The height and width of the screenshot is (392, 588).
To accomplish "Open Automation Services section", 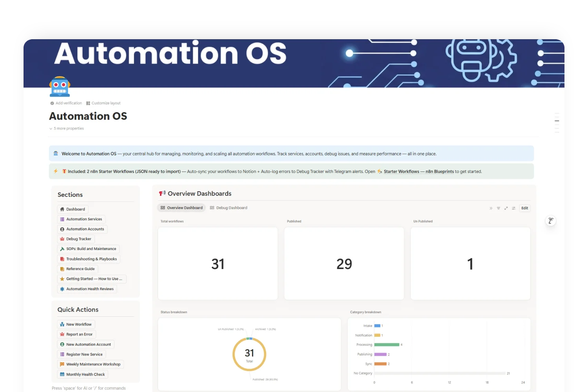I will pyautogui.click(x=81, y=219).
